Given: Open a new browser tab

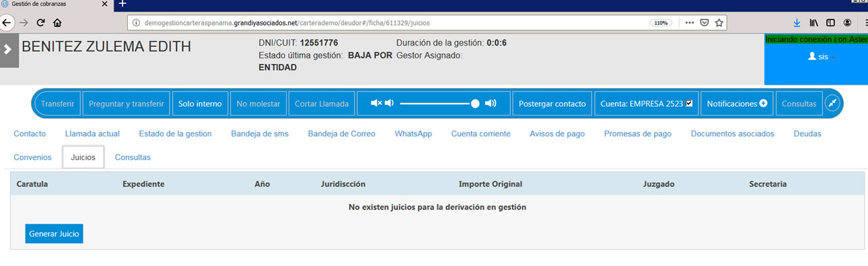Looking at the screenshot, I should [x=122, y=4].
